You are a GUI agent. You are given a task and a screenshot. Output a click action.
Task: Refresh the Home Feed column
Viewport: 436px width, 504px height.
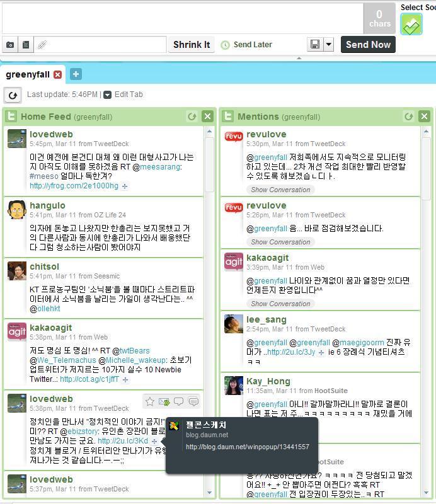[x=192, y=117]
